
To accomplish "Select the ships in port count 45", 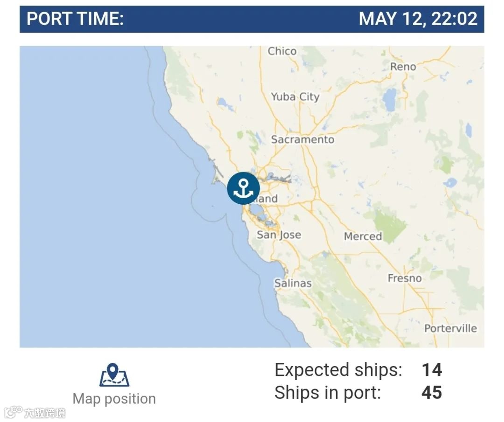I will tap(432, 393).
